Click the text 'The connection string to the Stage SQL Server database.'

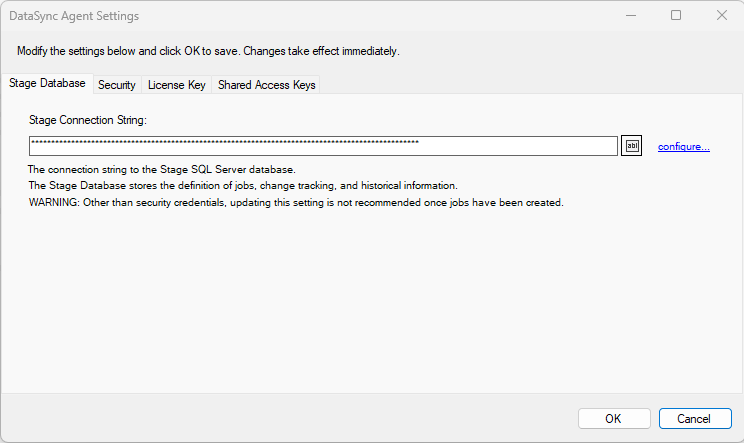point(162,169)
